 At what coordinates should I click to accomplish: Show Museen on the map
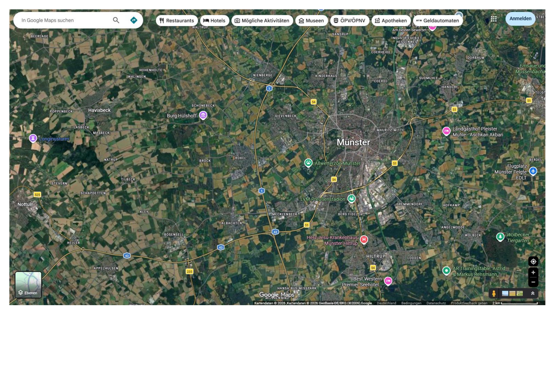pos(311,21)
